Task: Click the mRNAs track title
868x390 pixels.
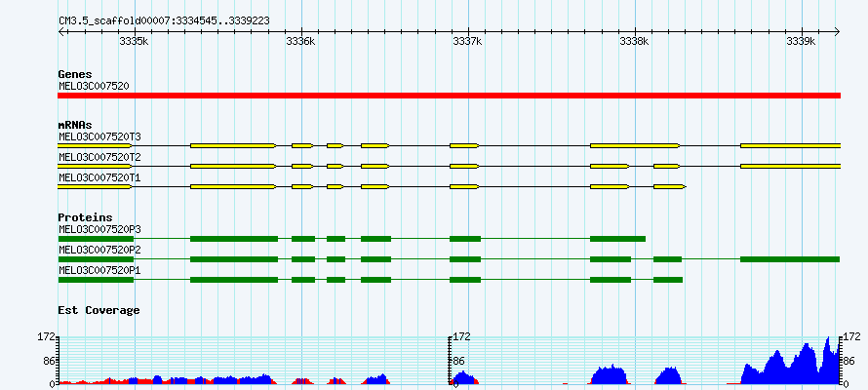Action: [75, 126]
